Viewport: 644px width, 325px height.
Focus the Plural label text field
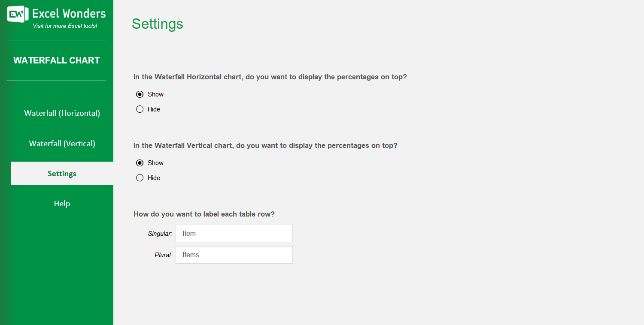point(234,255)
